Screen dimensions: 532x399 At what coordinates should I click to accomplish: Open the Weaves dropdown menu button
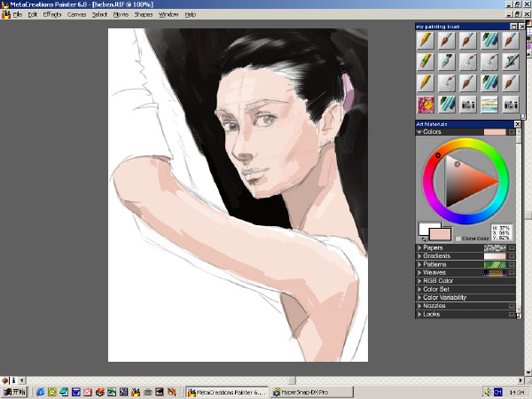pyautogui.click(x=512, y=272)
